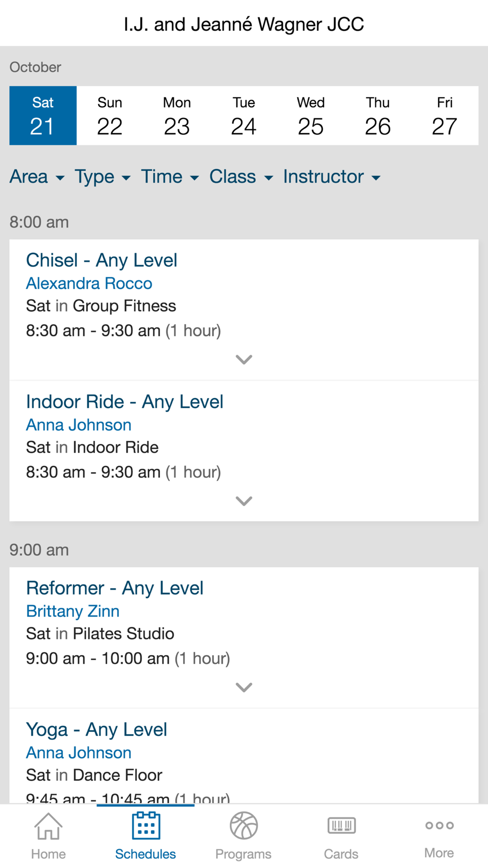Tap the More three-dots icon
The width and height of the screenshot is (488, 868).
(x=439, y=826)
